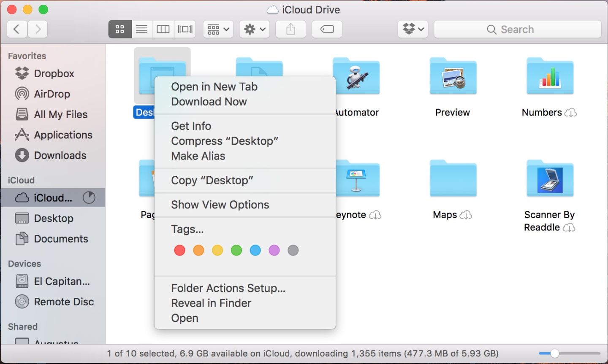Screen dimensions: 608x364
Task: Click the download cloud icon beside Maps
Action: tap(467, 215)
